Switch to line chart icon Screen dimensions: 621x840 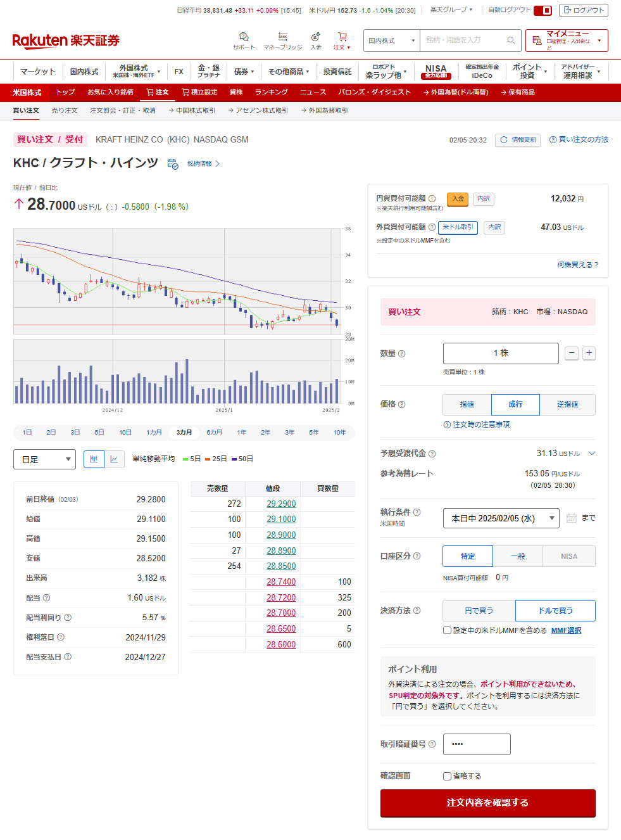coord(114,459)
